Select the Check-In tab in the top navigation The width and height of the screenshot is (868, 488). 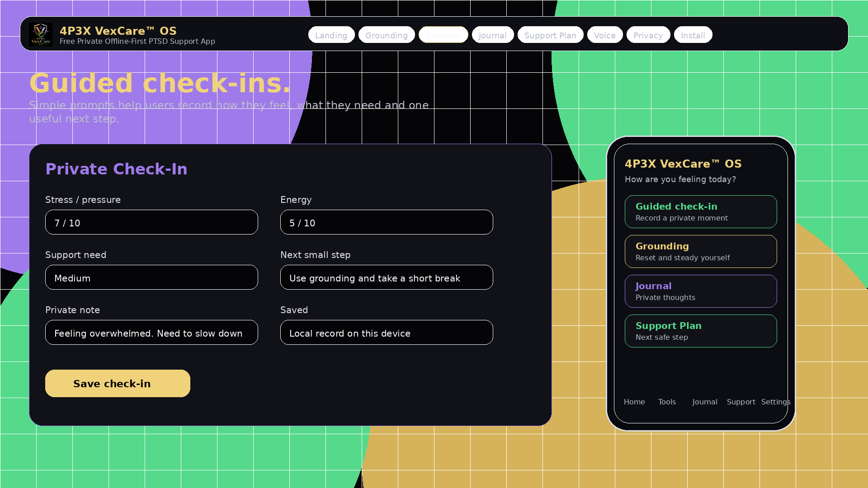pyautogui.click(x=443, y=35)
